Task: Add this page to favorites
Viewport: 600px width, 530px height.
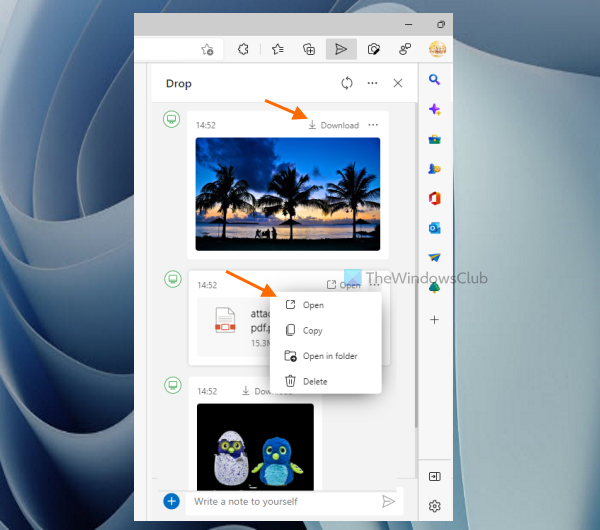Action: coord(207,49)
